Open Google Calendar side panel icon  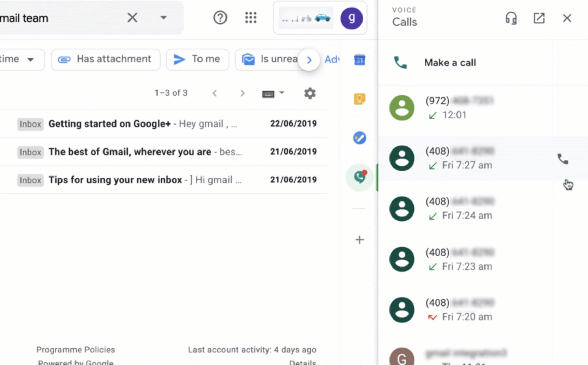pyautogui.click(x=359, y=60)
